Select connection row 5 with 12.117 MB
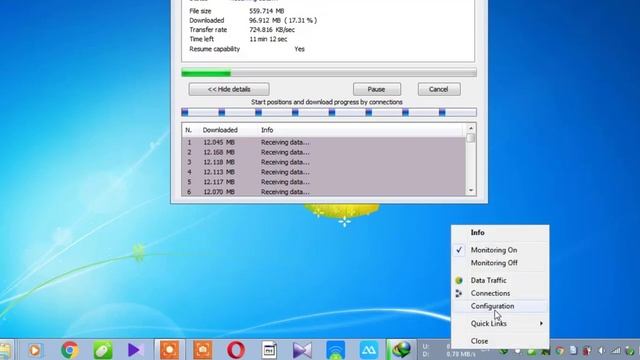The height and width of the screenshot is (360, 640). click(323, 182)
